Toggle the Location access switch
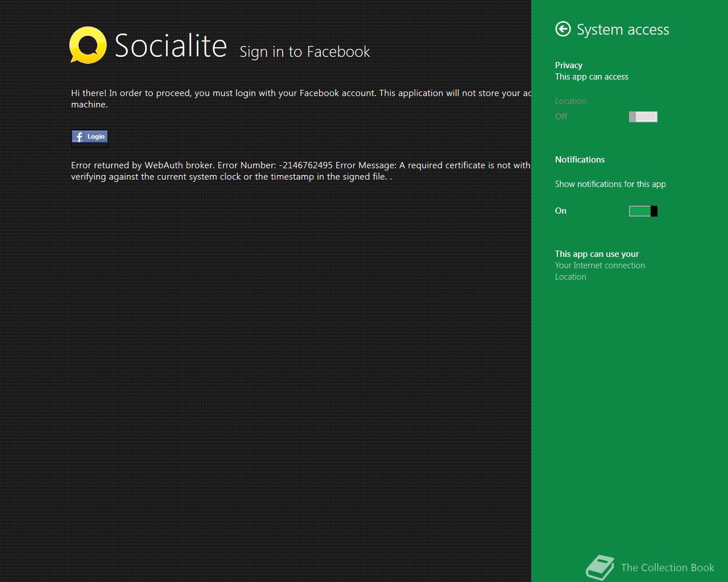The width and height of the screenshot is (728, 582). click(x=643, y=117)
